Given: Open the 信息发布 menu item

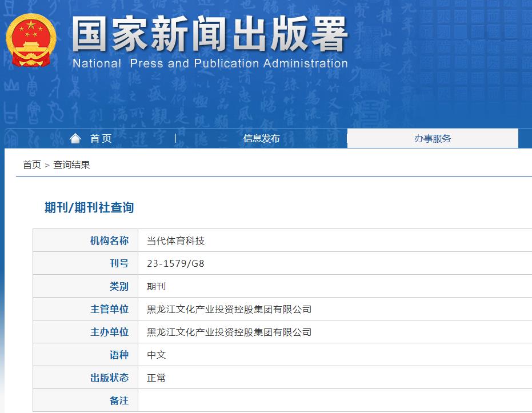Looking at the screenshot, I should tap(261, 138).
